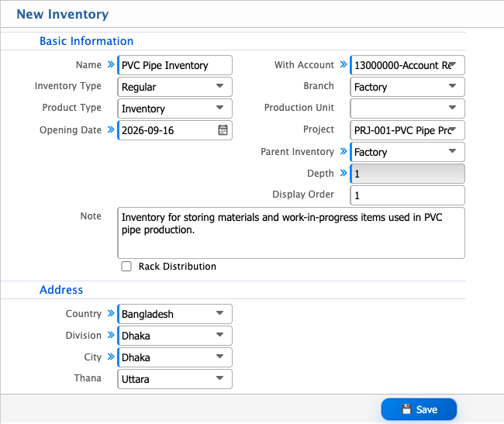Screen dimensions: 504x424
Task: Open the empty Production Unit dropdown
Action: pos(407,109)
